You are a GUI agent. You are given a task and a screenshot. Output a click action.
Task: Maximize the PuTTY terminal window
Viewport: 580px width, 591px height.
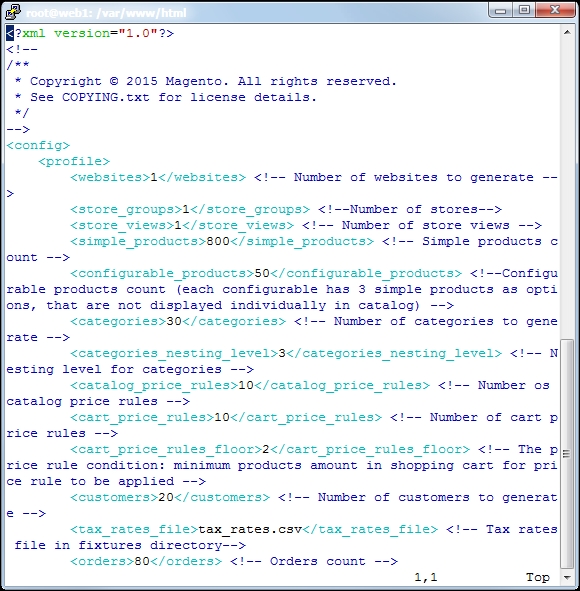pyautogui.click(x=524, y=10)
